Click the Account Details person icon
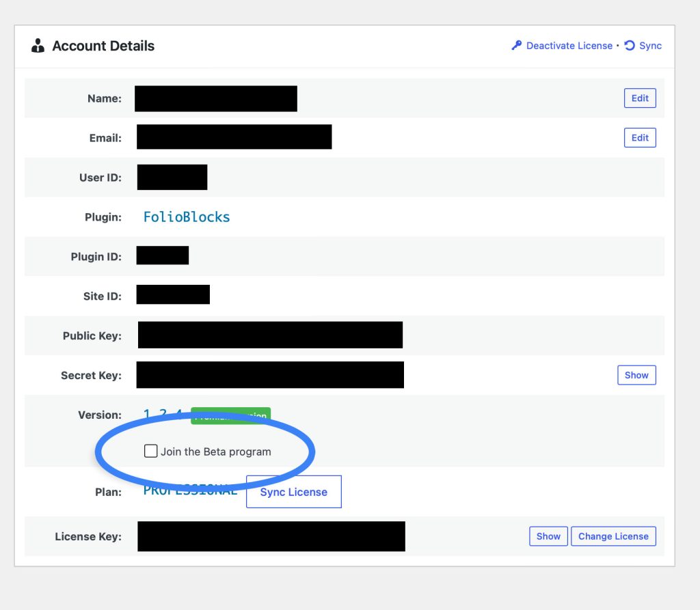The width and height of the screenshot is (700, 610). (x=38, y=46)
